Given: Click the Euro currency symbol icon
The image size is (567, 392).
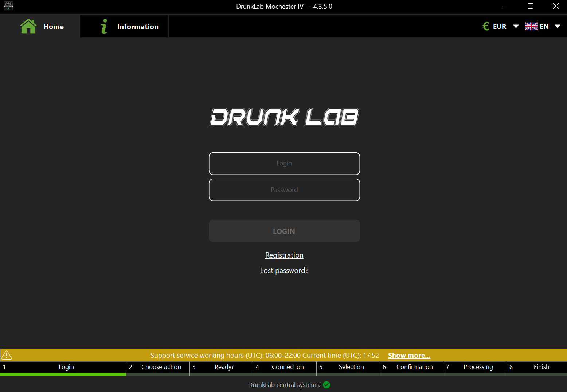Looking at the screenshot, I should tap(486, 26).
